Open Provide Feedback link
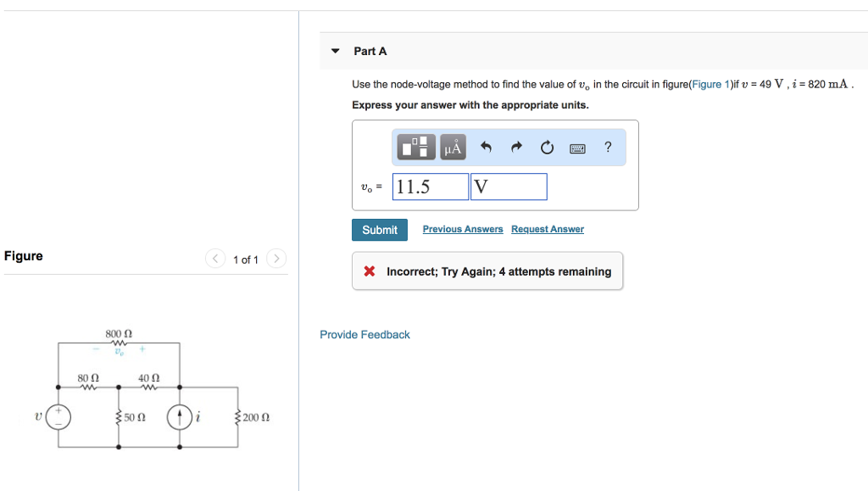 tap(364, 335)
